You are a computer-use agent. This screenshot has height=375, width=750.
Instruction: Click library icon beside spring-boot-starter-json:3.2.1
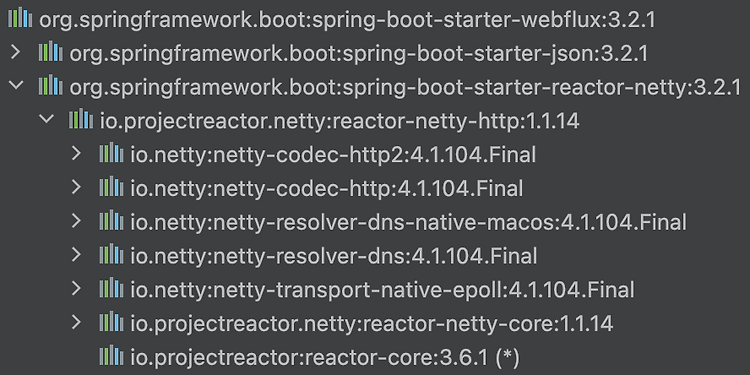click(x=51, y=51)
